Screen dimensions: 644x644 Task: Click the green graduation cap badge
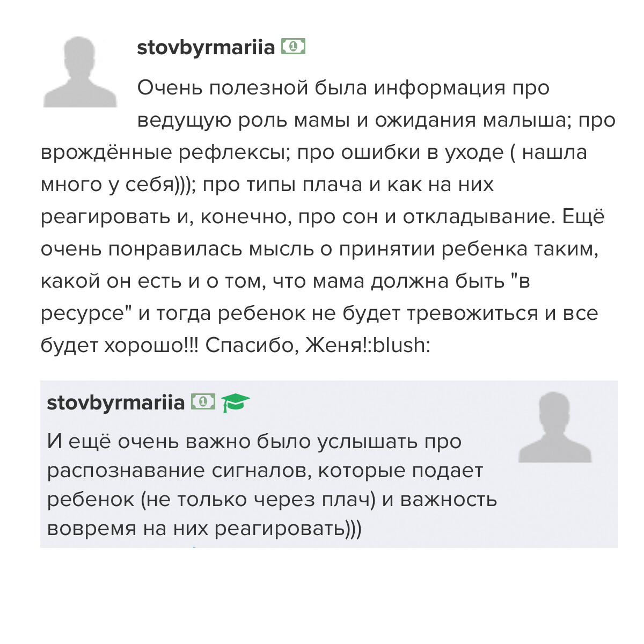point(235,402)
